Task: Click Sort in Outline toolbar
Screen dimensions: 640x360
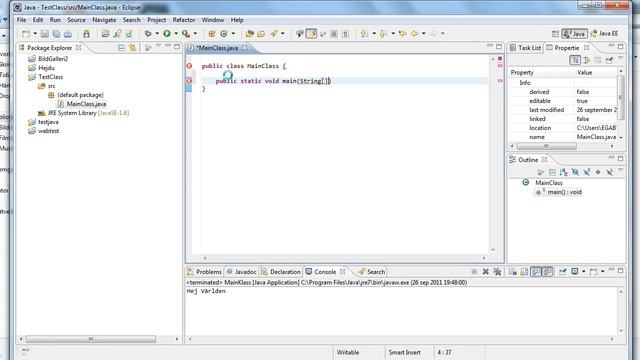Action: (x=564, y=172)
